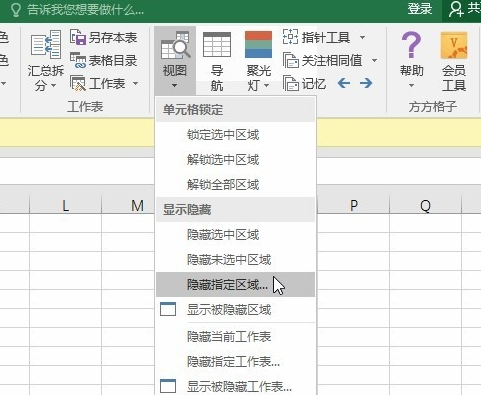Choose 隐藏选中区域 from menu
This screenshot has width=481, height=395.
[235, 235]
